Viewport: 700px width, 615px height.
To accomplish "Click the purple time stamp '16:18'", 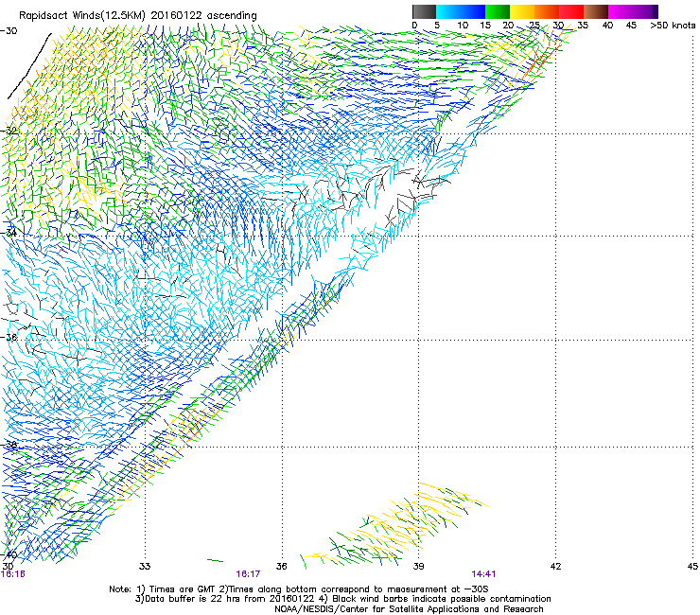I will [x=13, y=574].
